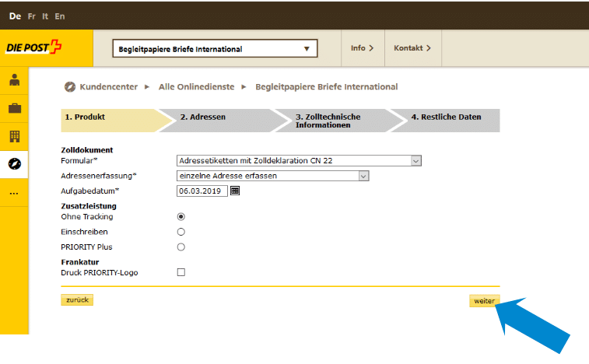Enable Druck PRIORITY-Logo checkbox
The width and height of the screenshot is (589, 364).
pyautogui.click(x=181, y=273)
